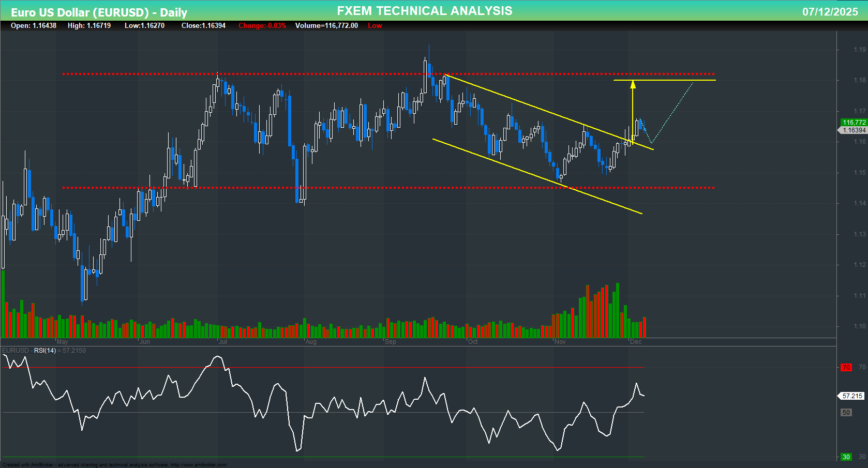Select the yellow projection arrow on the chart
Viewport: 868px width, 468px height.
(x=632, y=103)
